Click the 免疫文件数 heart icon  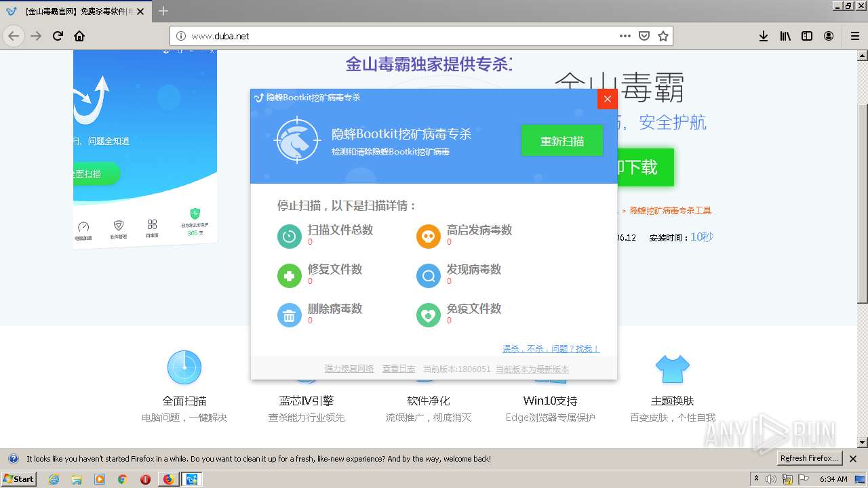click(x=428, y=315)
